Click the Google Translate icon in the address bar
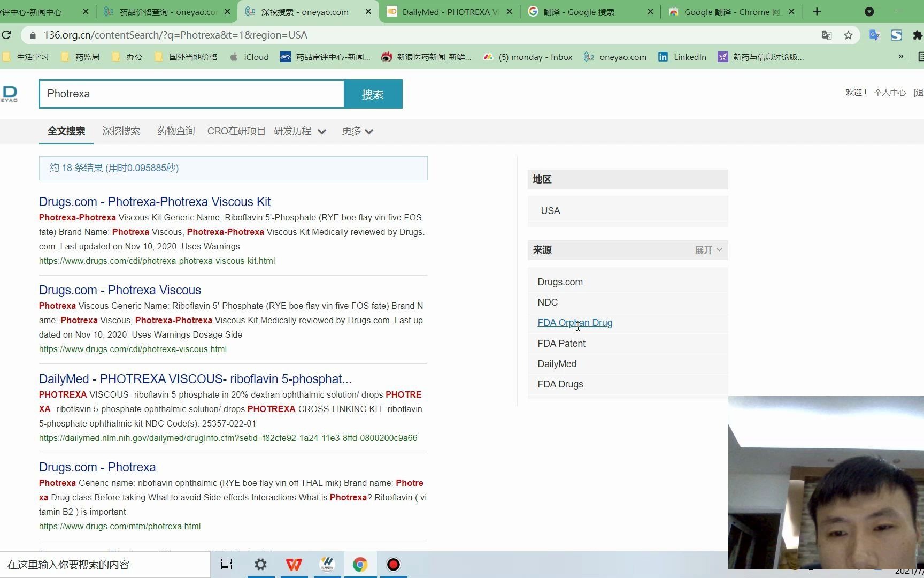The height and width of the screenshot is (578, 924). tap(827, 35)
